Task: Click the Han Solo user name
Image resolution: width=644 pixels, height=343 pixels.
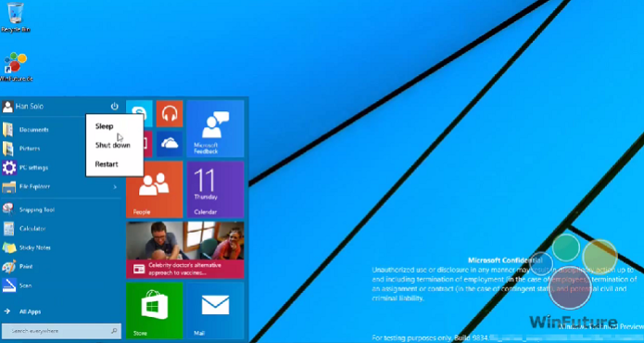Action: point(29,107)
